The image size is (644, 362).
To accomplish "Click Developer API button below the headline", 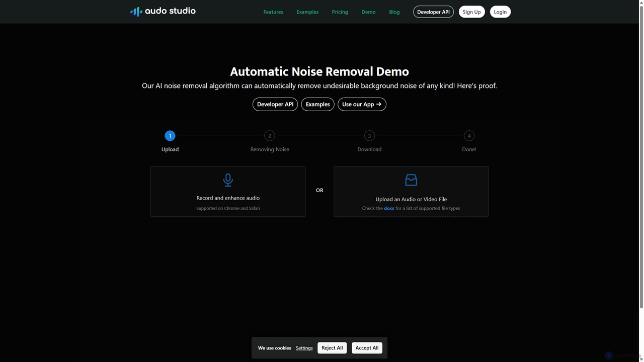I will coord(275,104).
